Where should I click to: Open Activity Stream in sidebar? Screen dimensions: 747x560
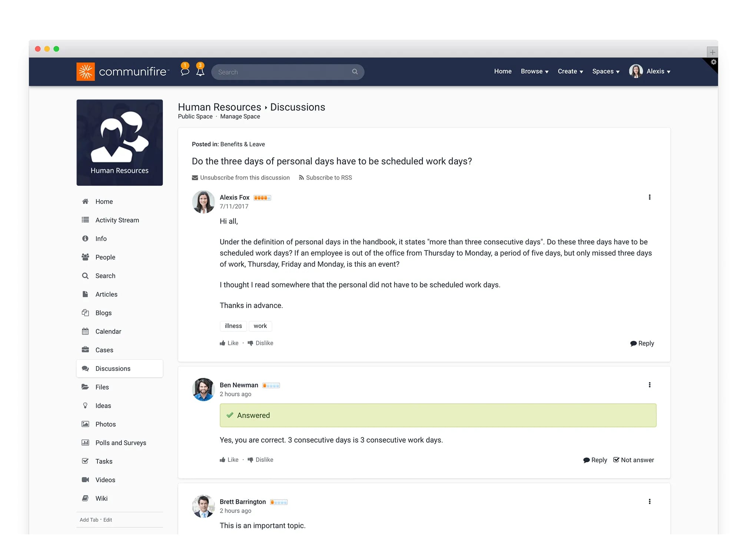coord(117,220)
